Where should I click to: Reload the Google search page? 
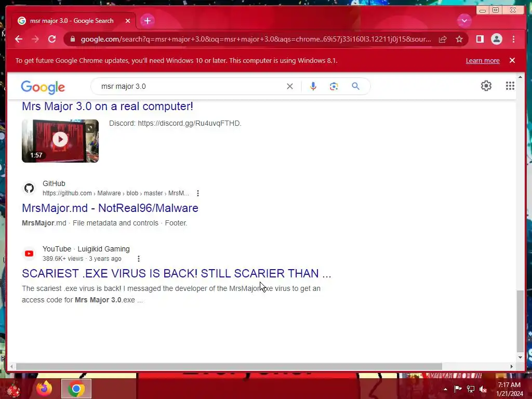pos(52,39)
